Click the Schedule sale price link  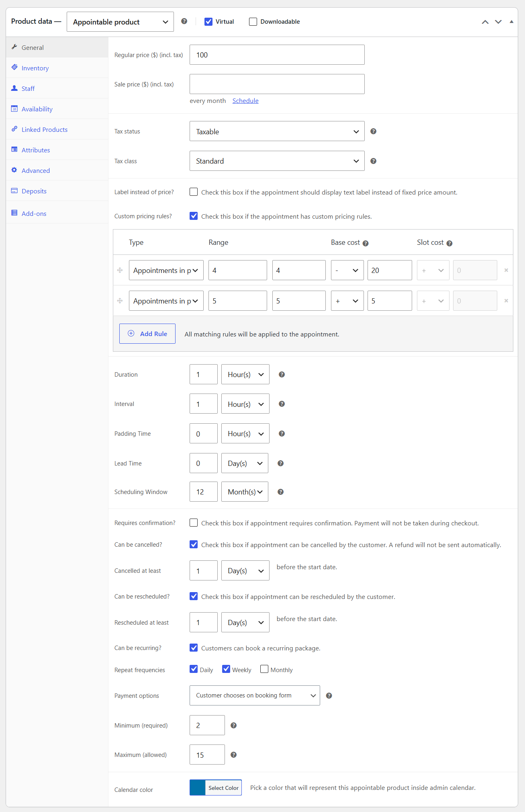pos(245,100)
